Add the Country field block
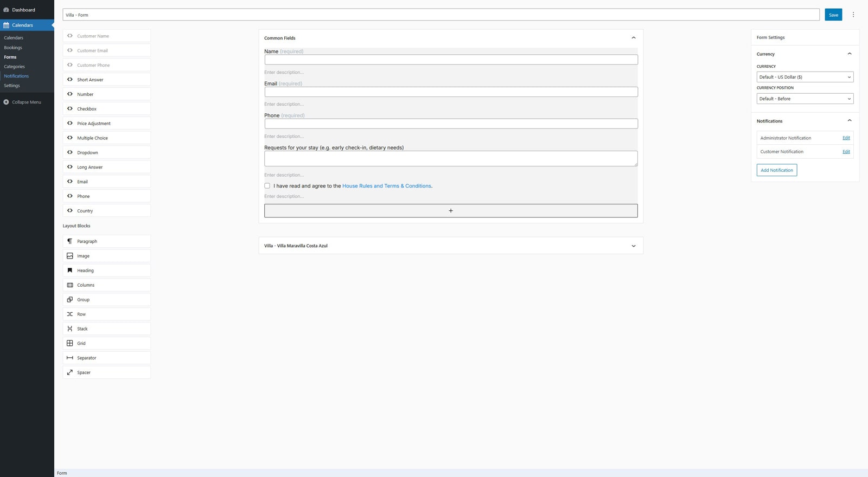Image resolution: width=868 pixels, height=477 pixels. pos(106,211)
